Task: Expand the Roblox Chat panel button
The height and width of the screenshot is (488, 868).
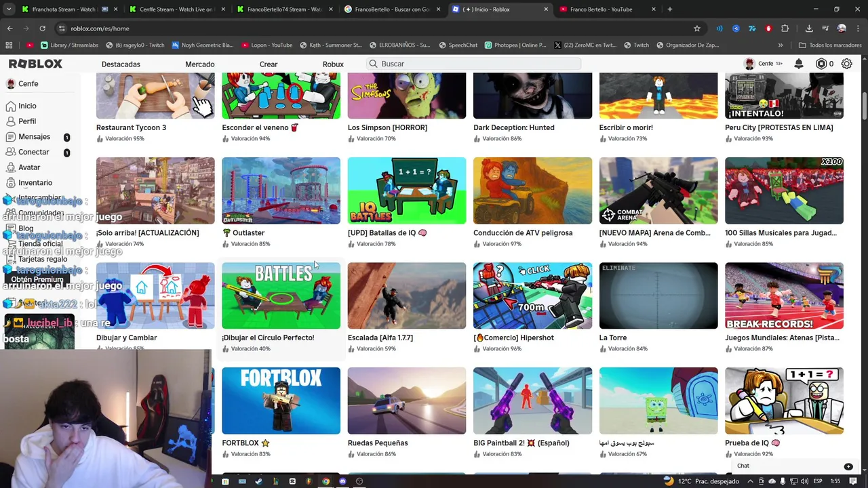Action: (848, 466)
